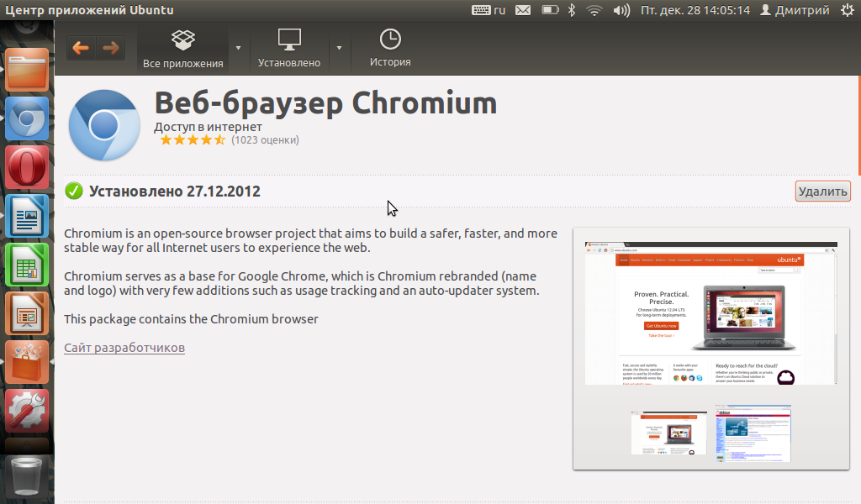
Task: Click the Удалить (Remove) button
Action: point(822,192)
